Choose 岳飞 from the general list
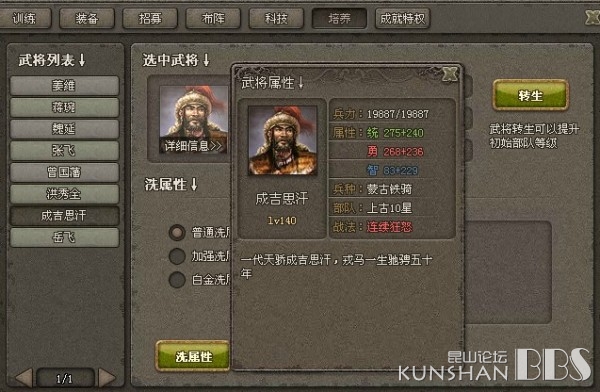This screenshot has height=392, width=600. (x=64, y=238)
